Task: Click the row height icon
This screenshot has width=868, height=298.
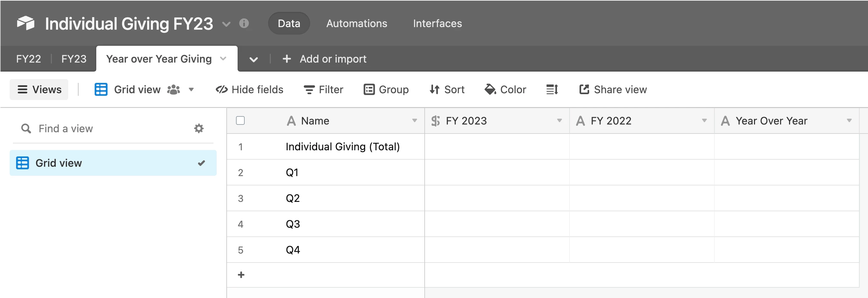Action: point(552,89)
